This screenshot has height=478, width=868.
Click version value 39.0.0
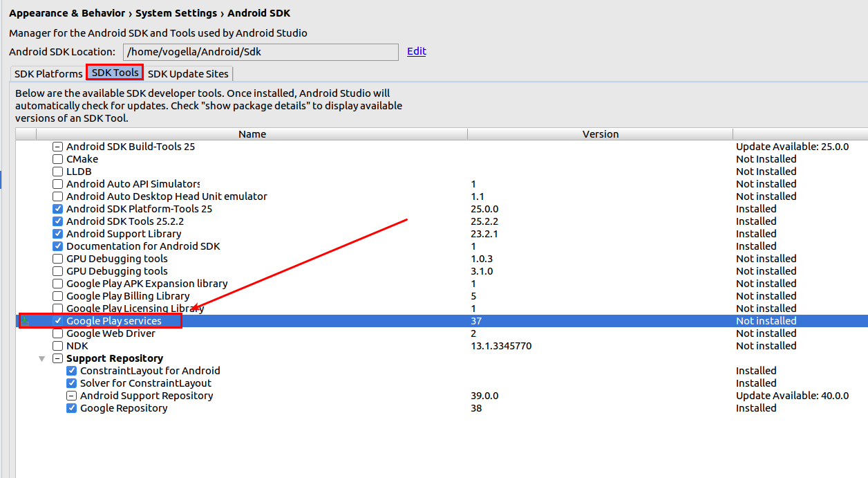[x=484, y=396]
